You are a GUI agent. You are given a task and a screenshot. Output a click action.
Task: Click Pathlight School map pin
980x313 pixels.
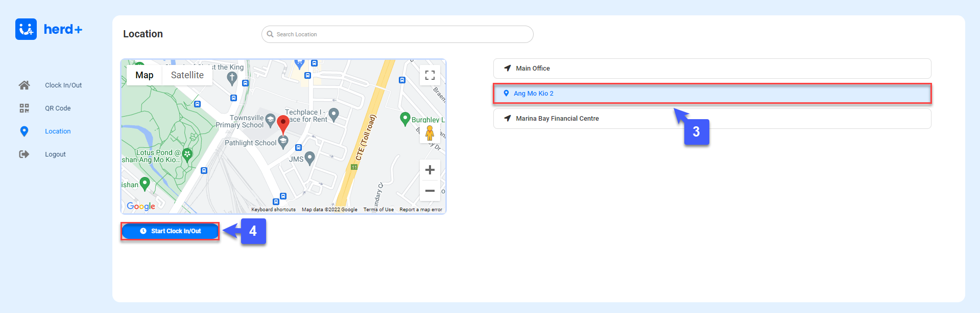[x=283, y=142]
